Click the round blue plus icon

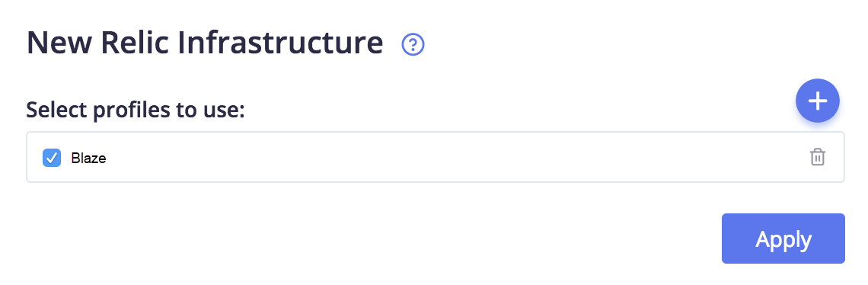(818, 101)
